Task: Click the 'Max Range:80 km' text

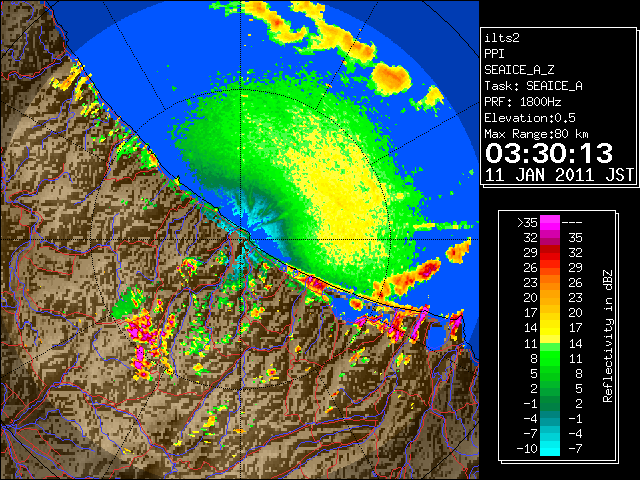Action: (x=536, y=134)
